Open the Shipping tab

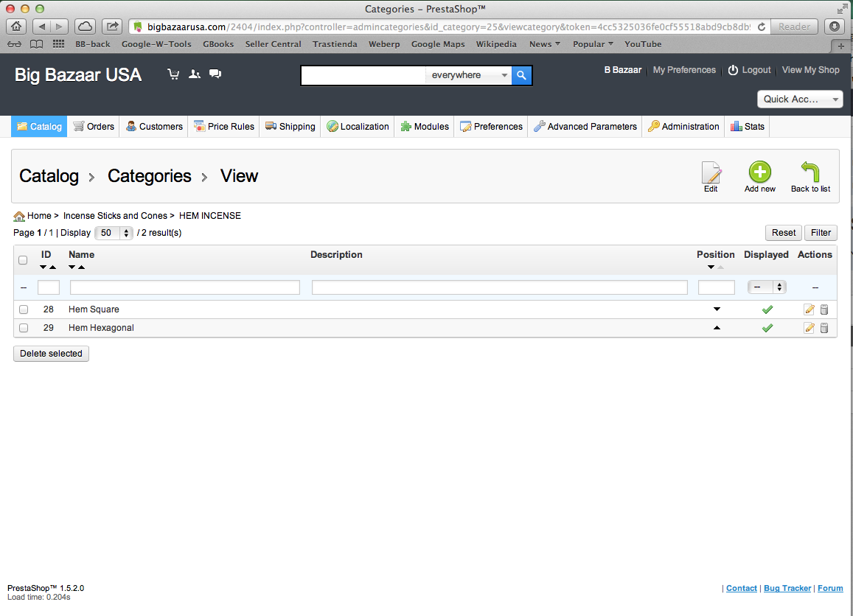[290, 126]
